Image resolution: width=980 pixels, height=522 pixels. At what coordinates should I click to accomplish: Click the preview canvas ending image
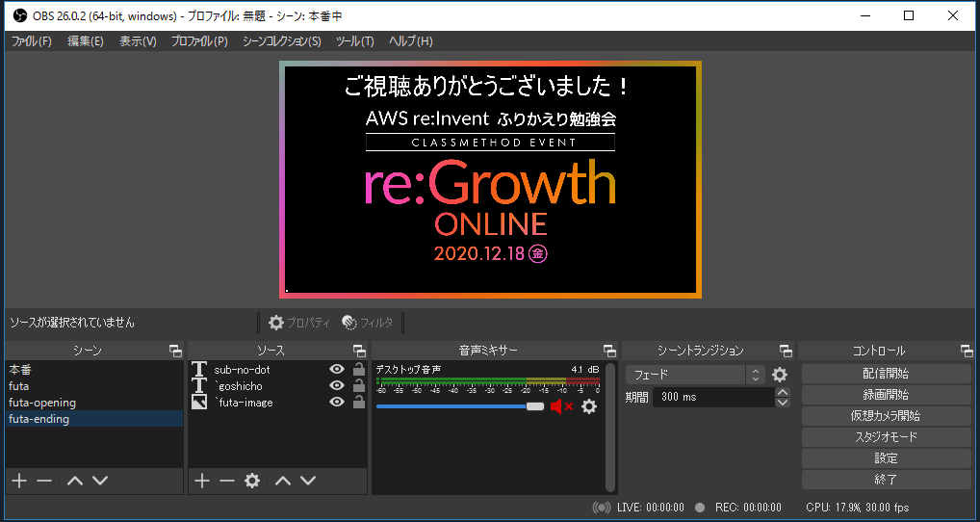coord(491,179)
